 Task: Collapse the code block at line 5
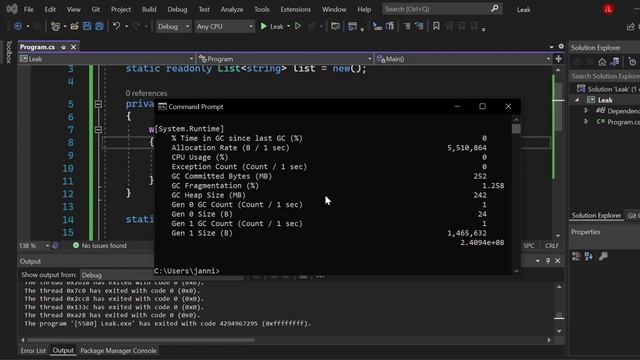(98, 104)
